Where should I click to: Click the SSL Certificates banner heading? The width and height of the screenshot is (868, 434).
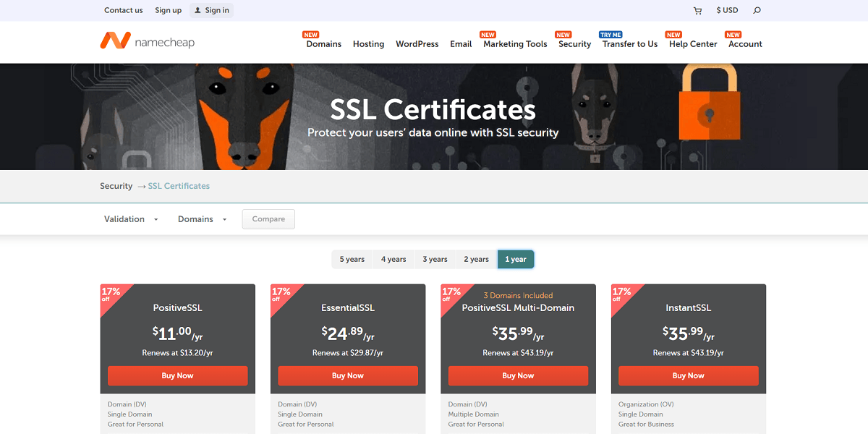(x=433, y=109)
